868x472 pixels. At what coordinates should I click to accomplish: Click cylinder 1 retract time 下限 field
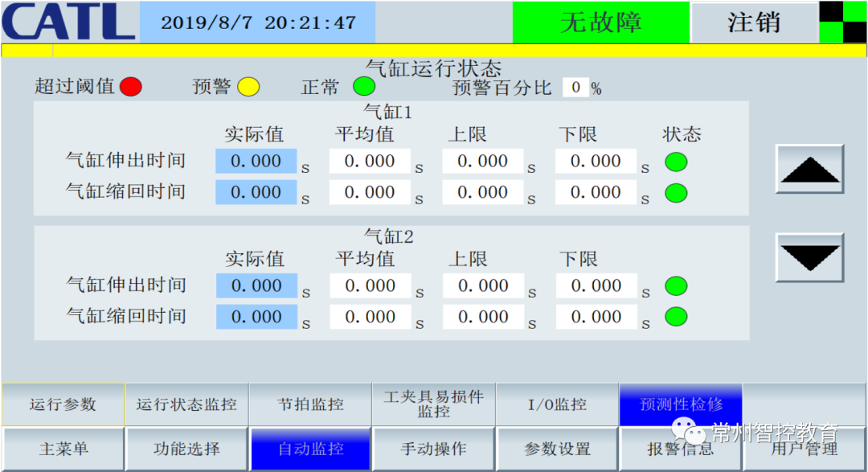tap(596, 192)
